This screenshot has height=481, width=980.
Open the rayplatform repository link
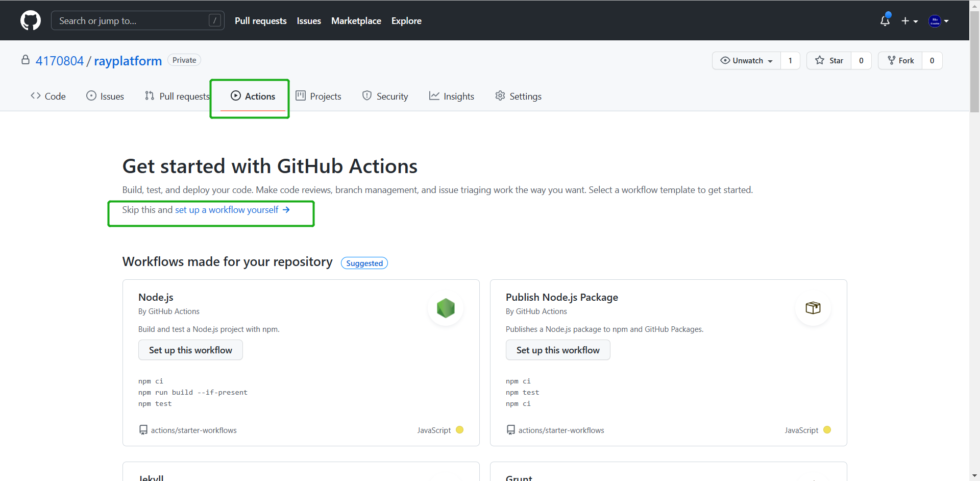pos(128,61)
